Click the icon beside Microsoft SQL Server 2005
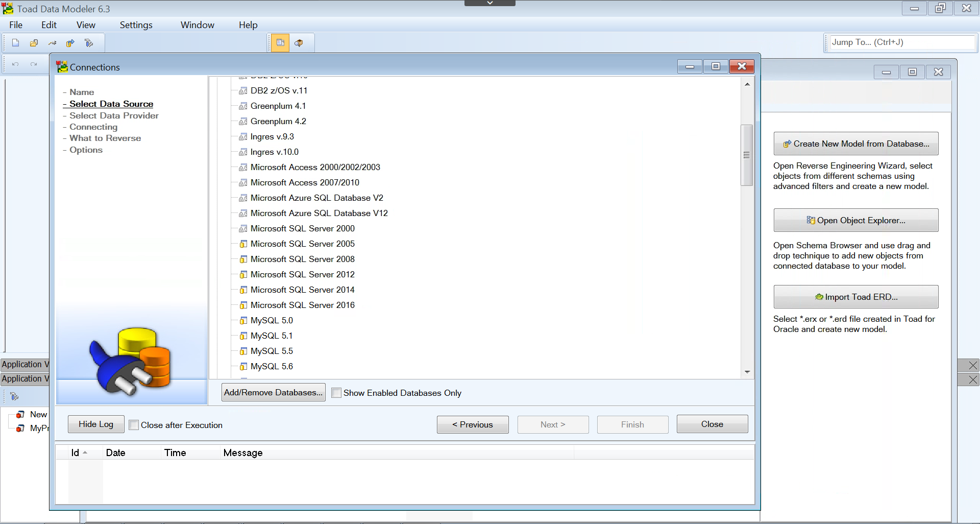The width and height of the screenshot is (980, 524). [x=243, y=244]
